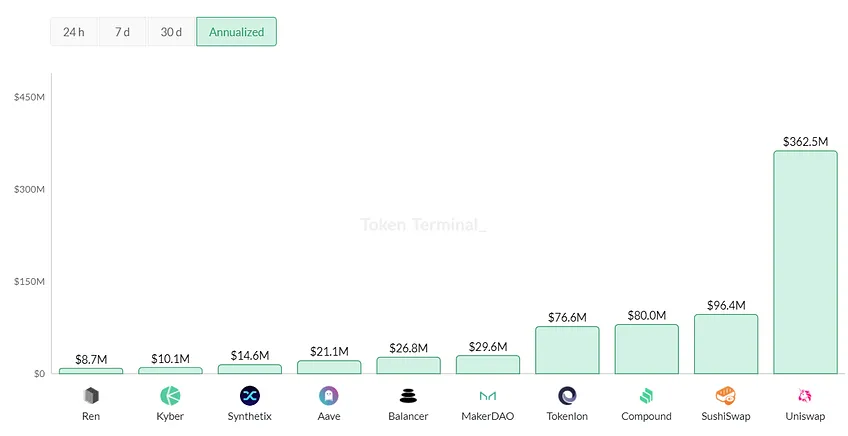Switch to the 7 d tab
Screen dimensions: 848x436
122,32
